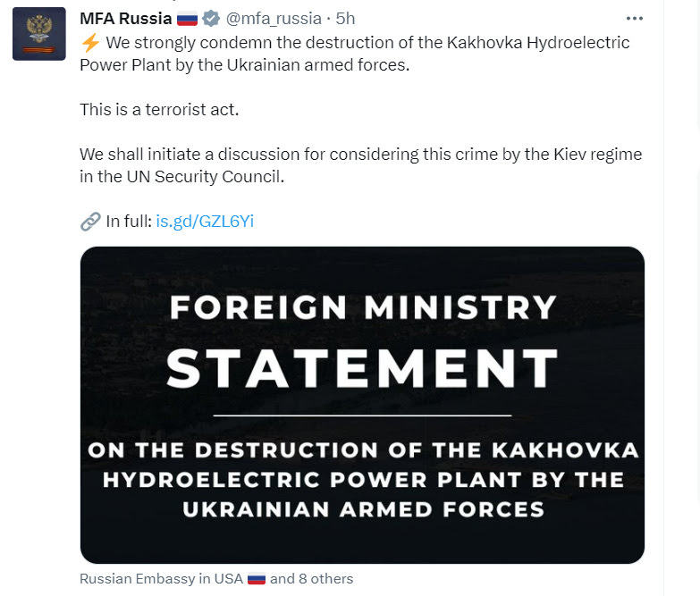Click the MFA Russia display name
The height and width of the screenshot is (596, 700).
coord(126,19)
